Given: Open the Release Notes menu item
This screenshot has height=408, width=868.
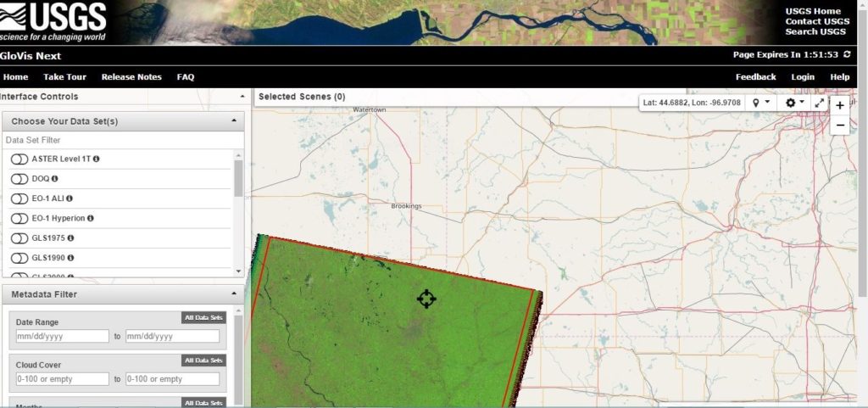Looking at the screenshot, I should click(131, 77).
